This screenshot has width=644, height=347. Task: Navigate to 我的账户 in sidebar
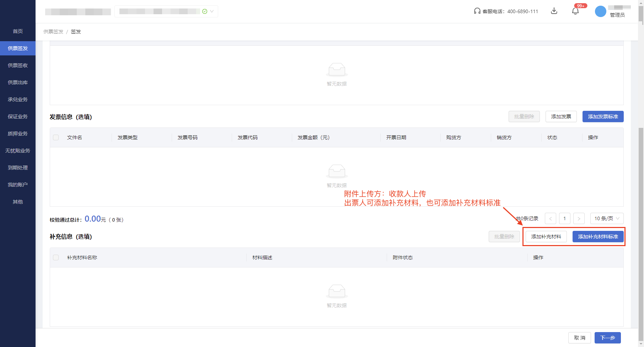pyautogui.click(x=18, y=185)
